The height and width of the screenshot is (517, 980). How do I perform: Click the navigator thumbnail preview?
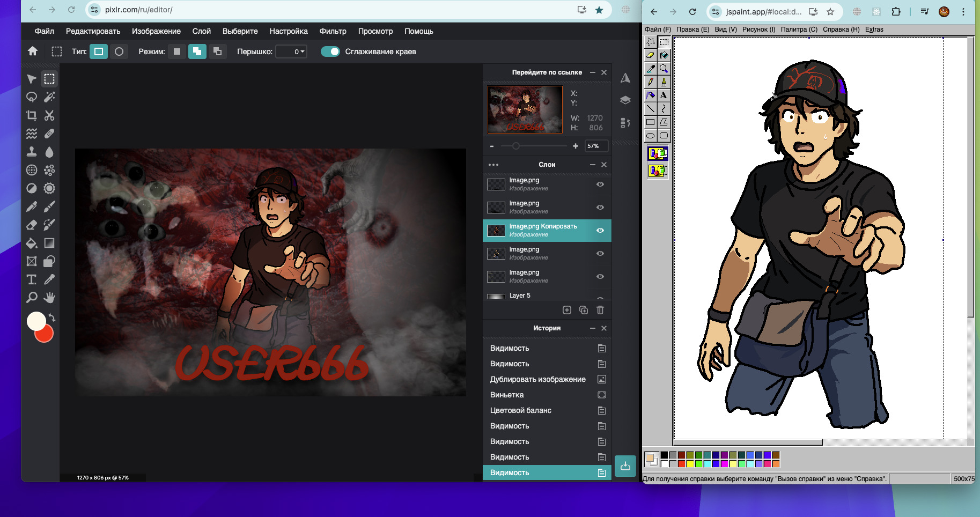pyautogui.click(x=525, y=109)
